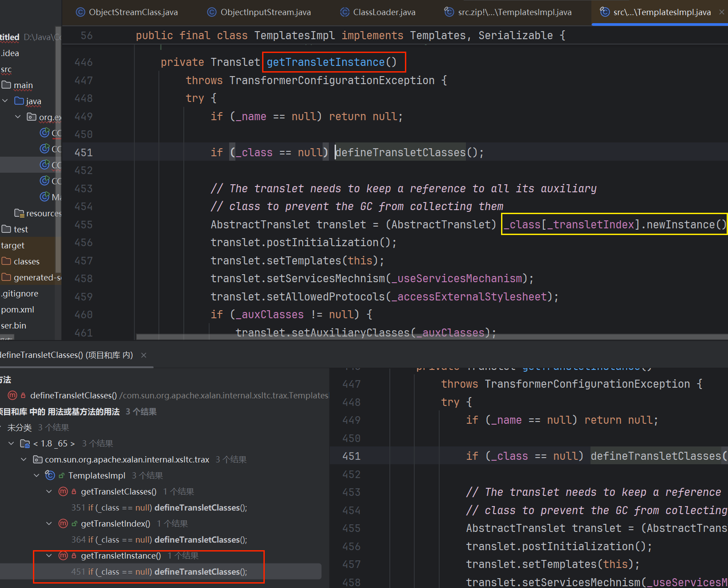Collapse the TemplatesImpl node in usages
Screen dimensions: 728x588
[36, 475]
